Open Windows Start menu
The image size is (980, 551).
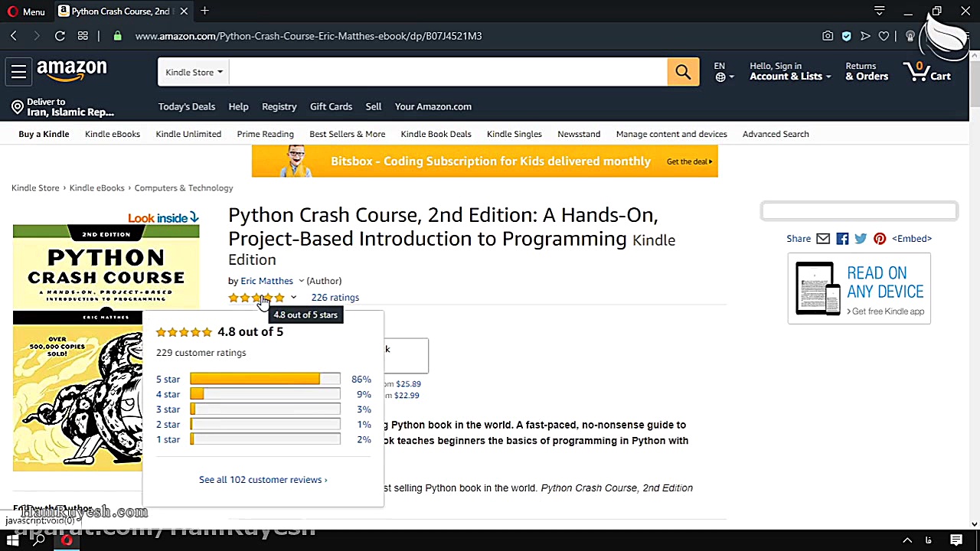pyautogui.click(x=13, y=540)
